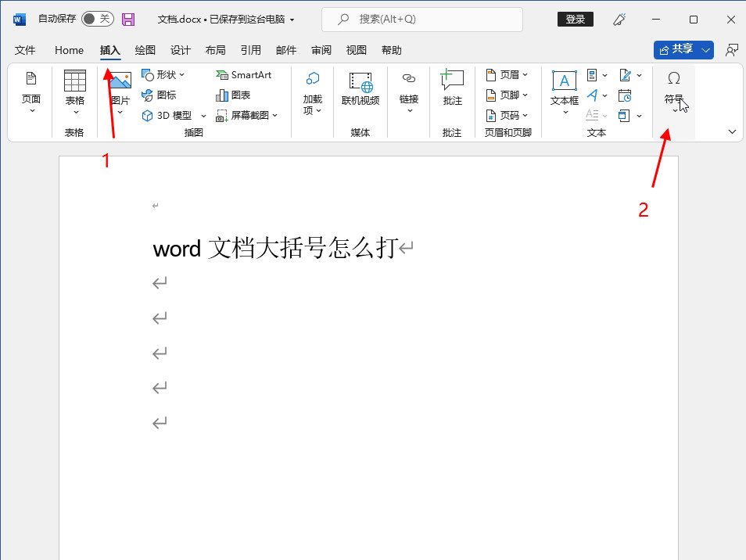746x560 pixels.
Task: Click the blue 共享 Share button
Action: [676, 50]
